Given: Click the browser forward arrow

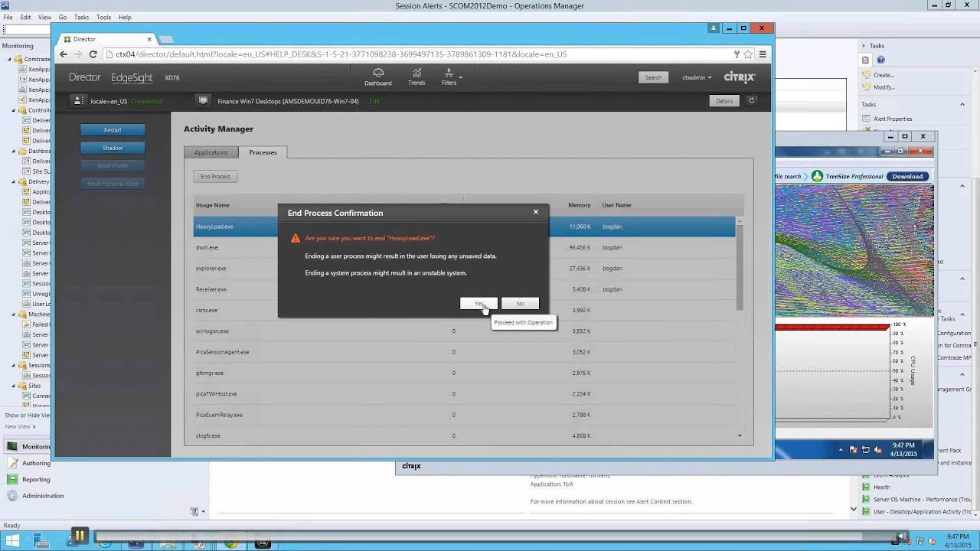Looking at the screenshot, I should (x=77, y=54).
